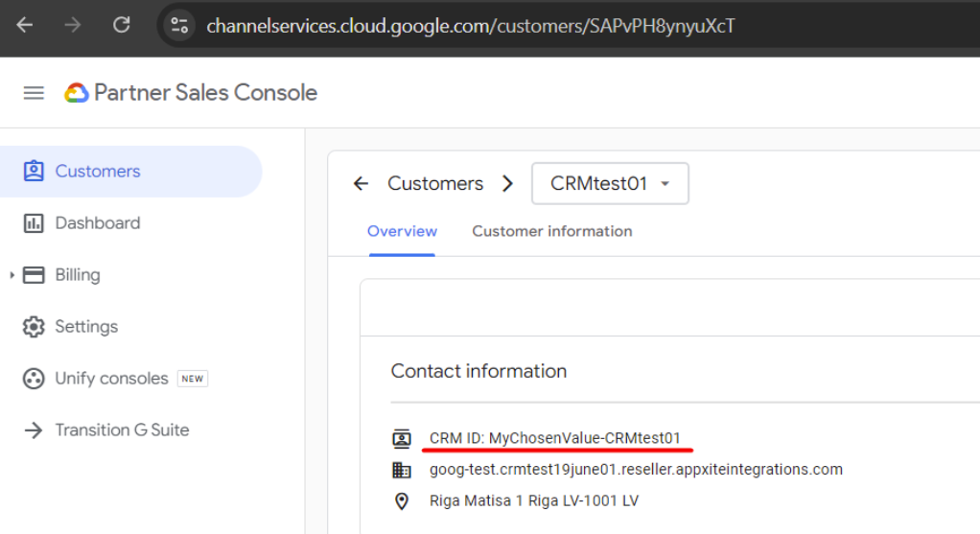980x534 pixels.
Task: Go back with breadcrumb left arrow
Action: tap(361, 184)
